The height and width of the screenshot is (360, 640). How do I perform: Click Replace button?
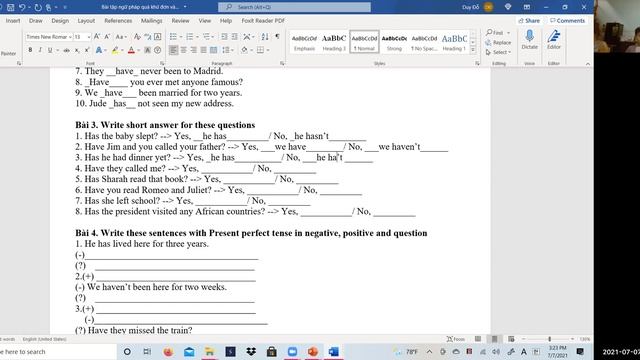[x=498, y=42]
